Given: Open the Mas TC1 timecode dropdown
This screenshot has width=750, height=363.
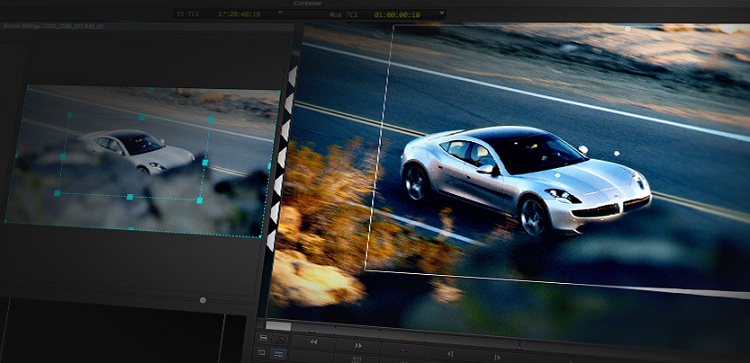Looking at the screenshot, I should [441, 13].
